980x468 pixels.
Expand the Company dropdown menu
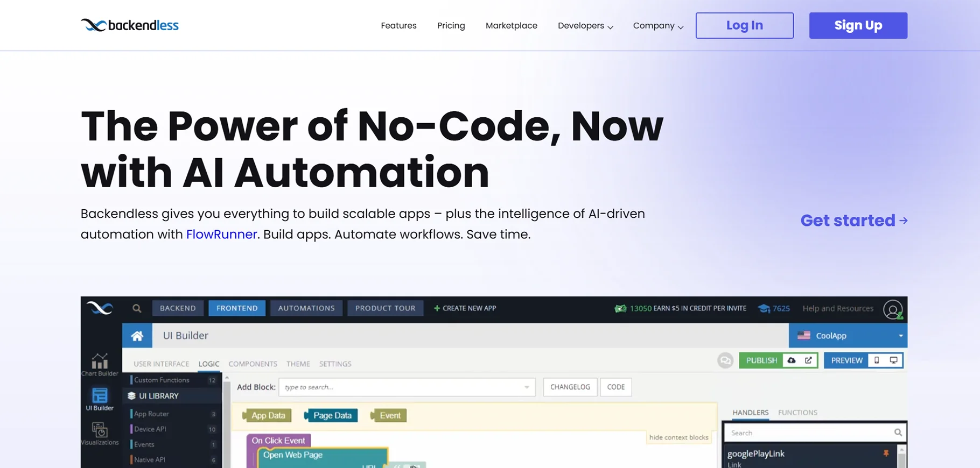point(658,26)
